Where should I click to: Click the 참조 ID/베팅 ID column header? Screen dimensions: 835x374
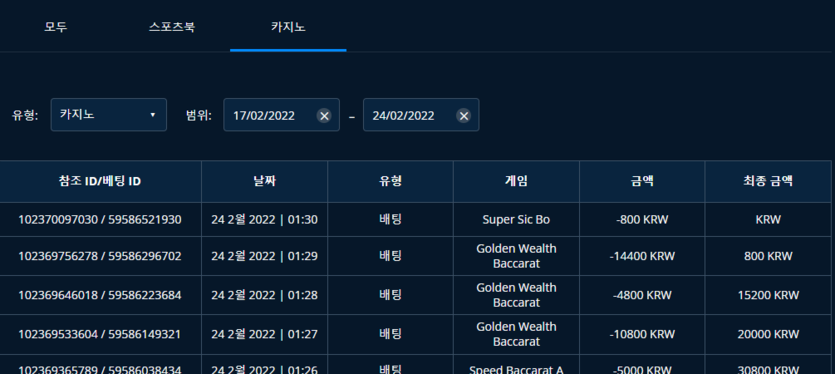coord(100,181)
